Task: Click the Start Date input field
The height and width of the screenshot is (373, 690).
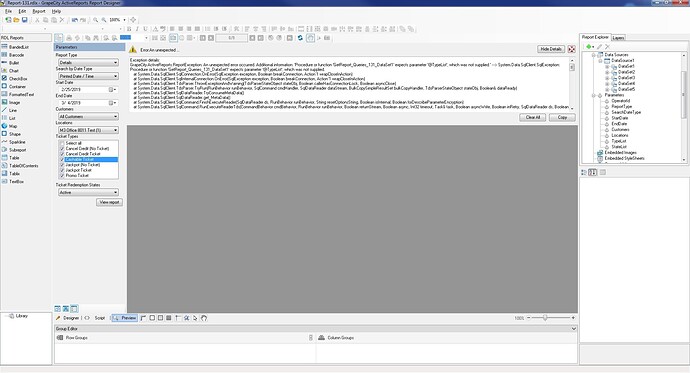Action: pyautogui.click(x=84, y=89)
